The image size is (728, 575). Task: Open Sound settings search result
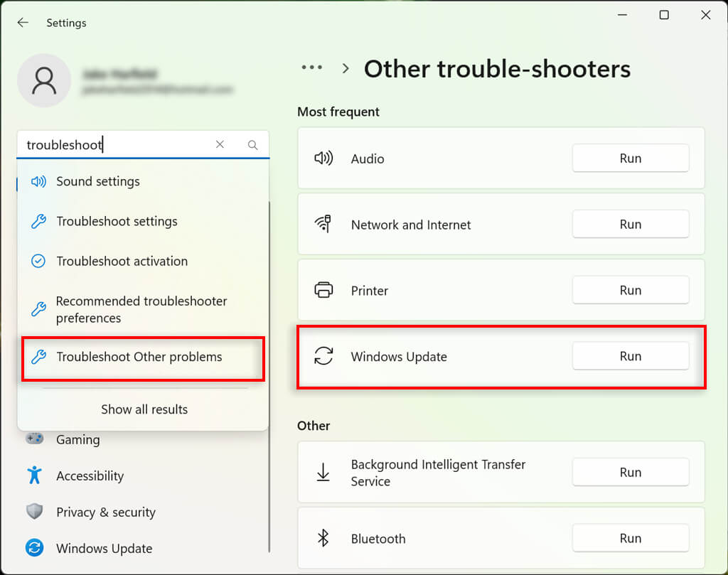click(x=143, y=181)
